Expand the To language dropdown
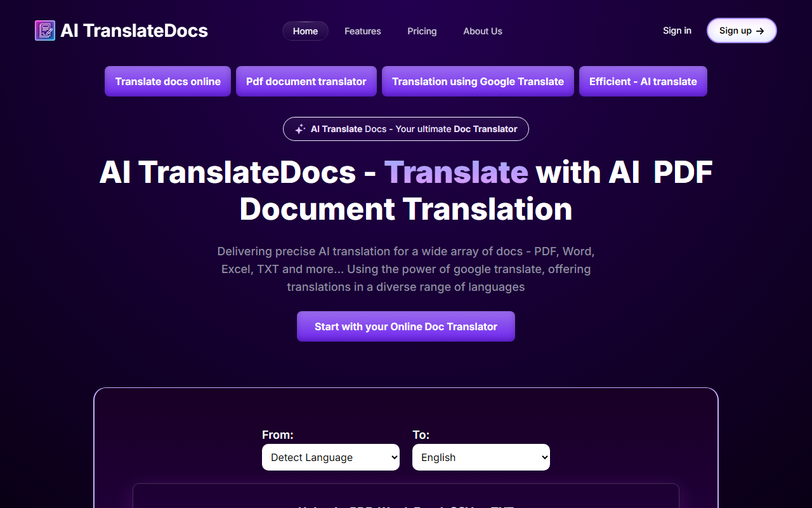The image size is (812, 508). point(481,457)
